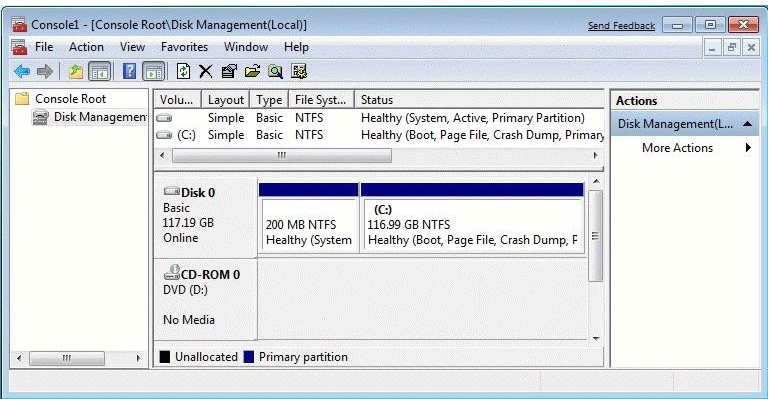The height and width of the screenshot is (401, 771).
Task: Click the drive icon of the unnamed volume row
Action: [x=164, y=118]
